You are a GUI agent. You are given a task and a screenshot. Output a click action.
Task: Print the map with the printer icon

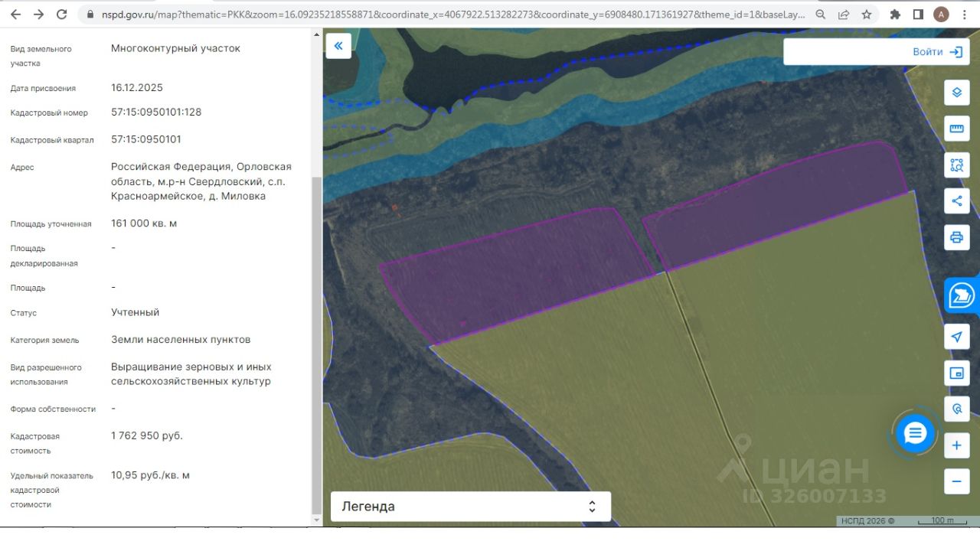(x=956, y=237)
